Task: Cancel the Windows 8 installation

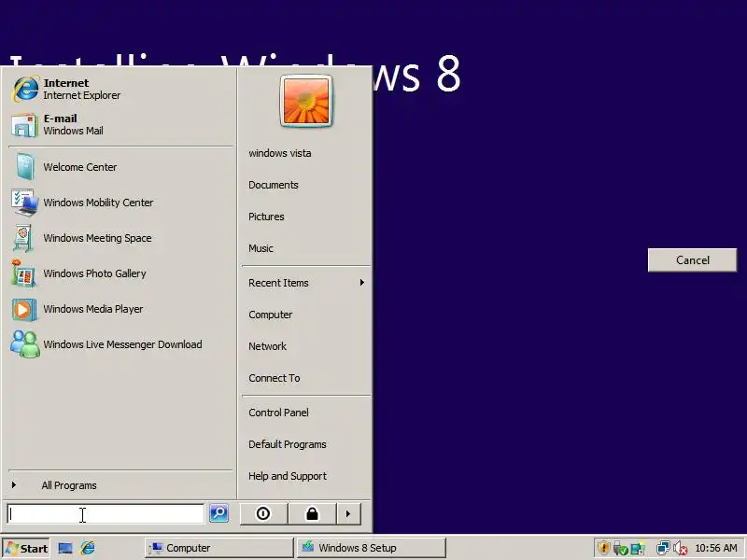Action: tap(692, 260)
